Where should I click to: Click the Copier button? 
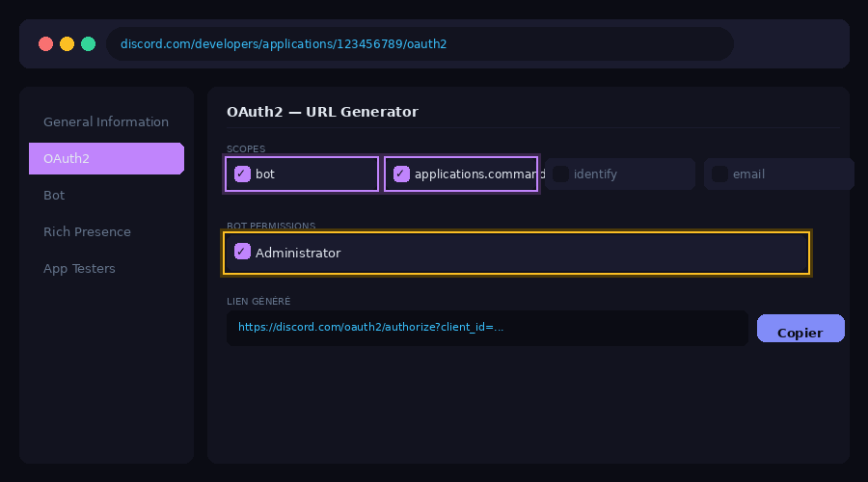coord(800,328)
